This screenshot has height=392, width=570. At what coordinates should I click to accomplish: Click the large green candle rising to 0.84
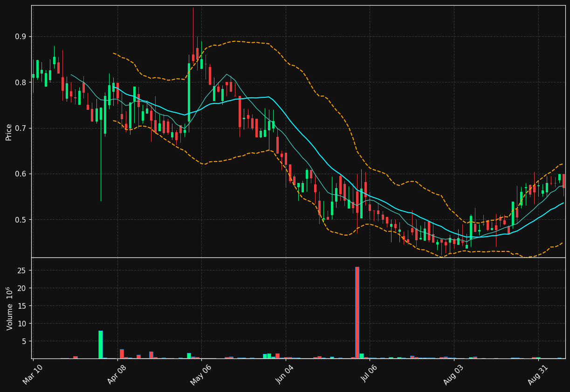pyautogui.click(x=189, y=93)
